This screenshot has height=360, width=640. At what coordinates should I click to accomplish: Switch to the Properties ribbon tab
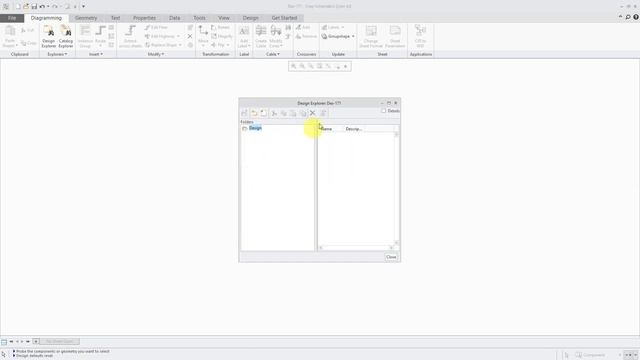(x=144, y=18)
